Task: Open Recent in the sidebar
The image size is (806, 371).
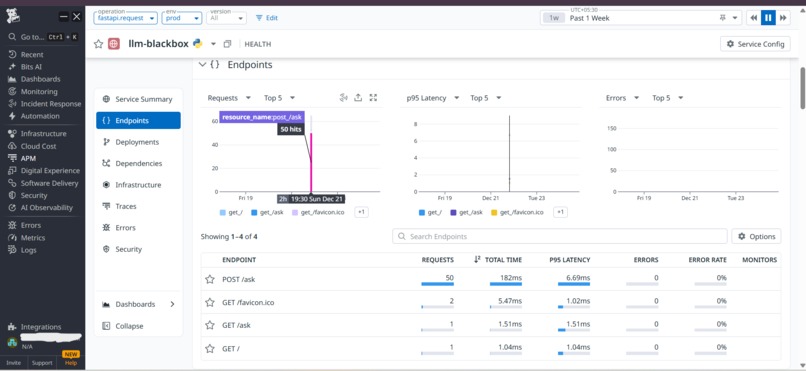Action: click(x=33, y=54)
